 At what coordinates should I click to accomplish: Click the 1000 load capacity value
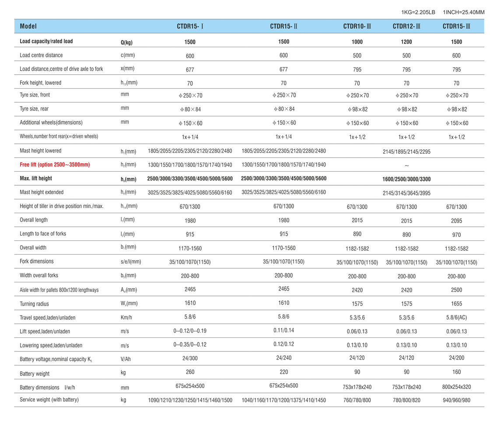pyautogui.click(x=357, y=42)
